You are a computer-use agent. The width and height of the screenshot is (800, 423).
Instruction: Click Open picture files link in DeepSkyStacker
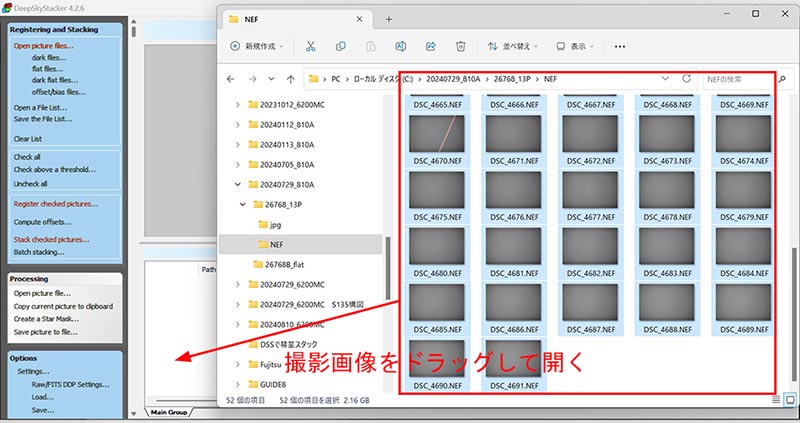(x=43, y=46)
